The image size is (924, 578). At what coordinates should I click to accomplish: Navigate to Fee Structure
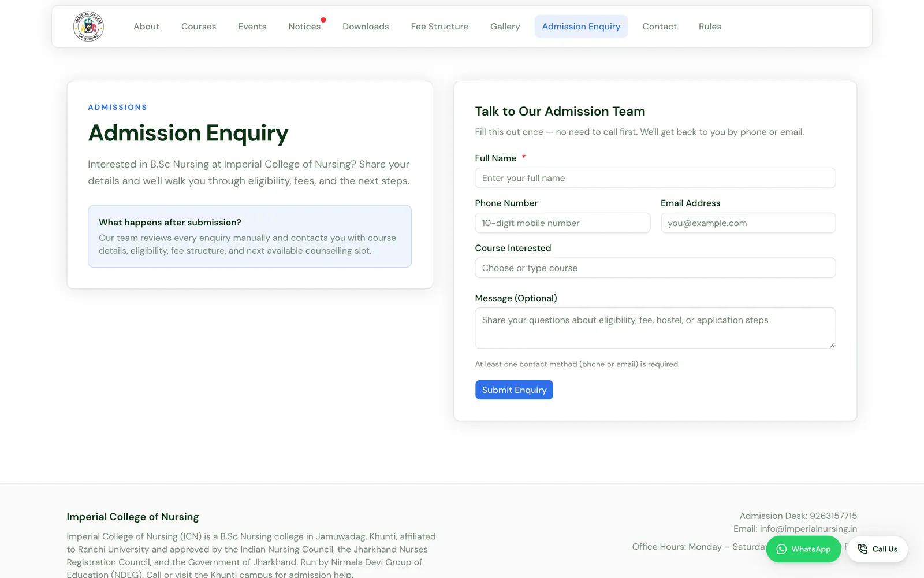point(439,27)
